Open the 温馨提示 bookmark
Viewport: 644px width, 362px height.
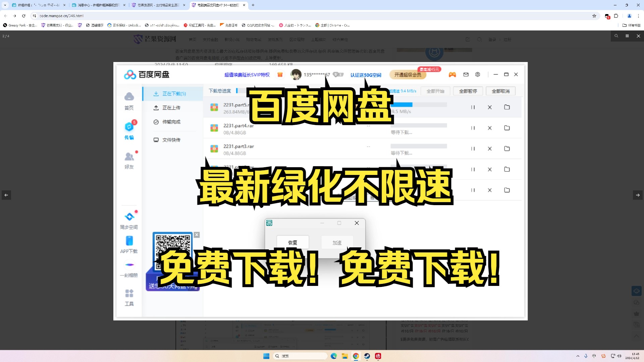(95, 25)
